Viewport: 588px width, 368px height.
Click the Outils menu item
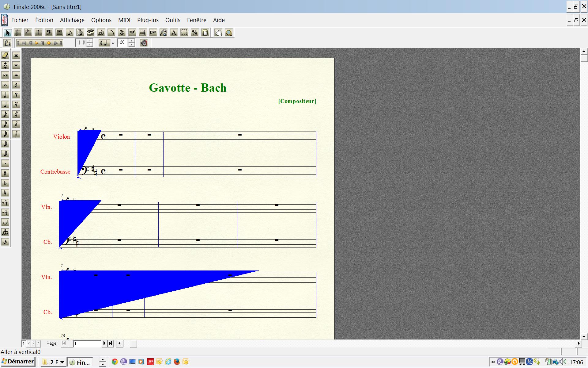172,20
